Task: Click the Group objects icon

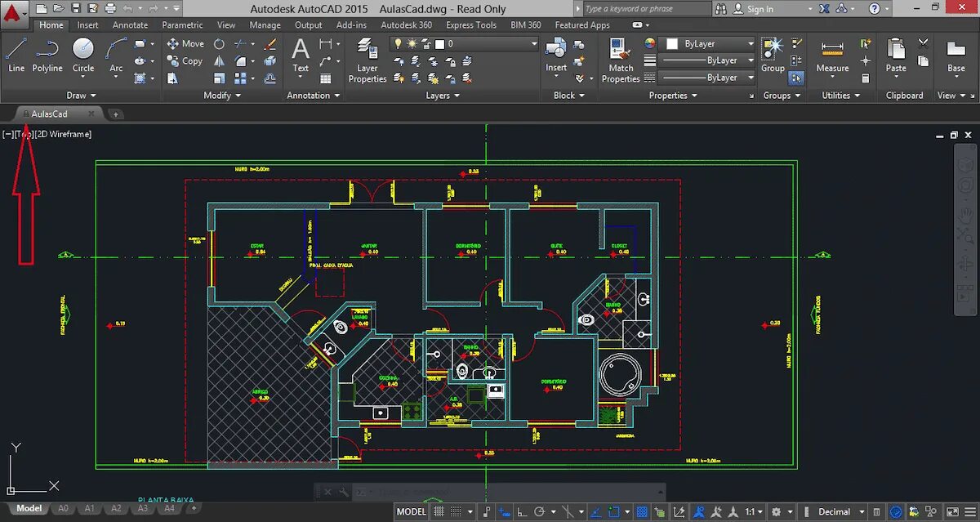Action: coord(773,55)
